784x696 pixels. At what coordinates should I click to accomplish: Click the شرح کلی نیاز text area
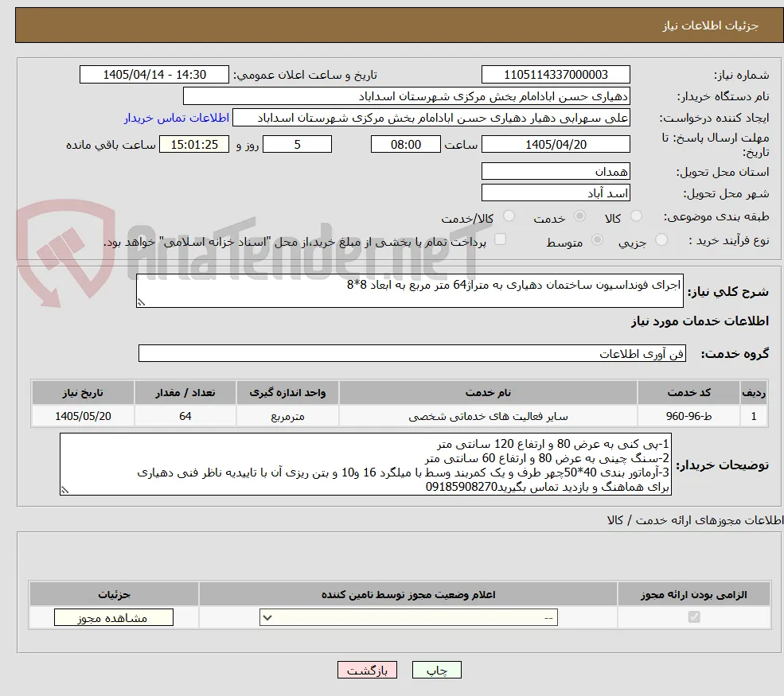coord(409,291)
